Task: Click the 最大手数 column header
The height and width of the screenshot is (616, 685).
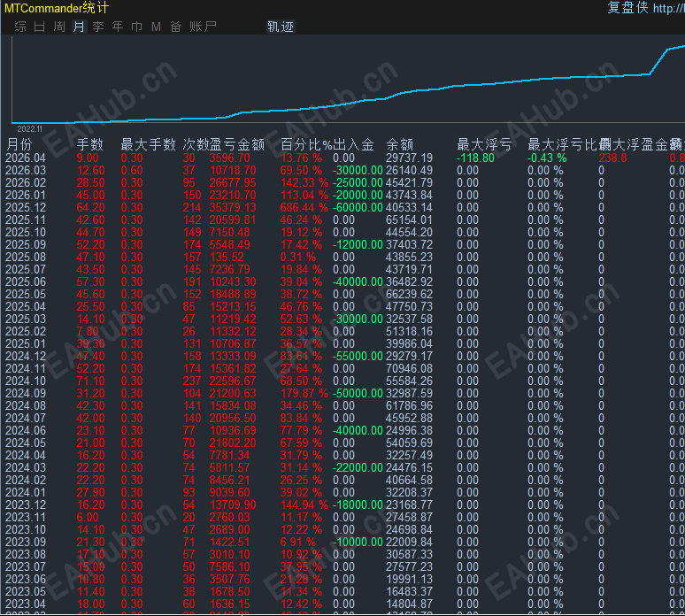Action: point(148,144)
